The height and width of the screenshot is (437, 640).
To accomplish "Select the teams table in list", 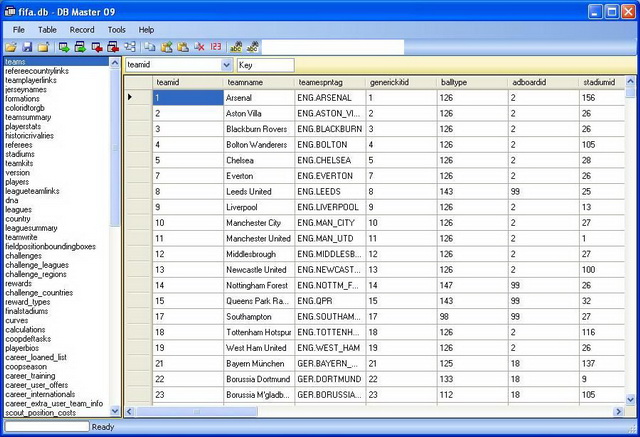I will 57,62.
